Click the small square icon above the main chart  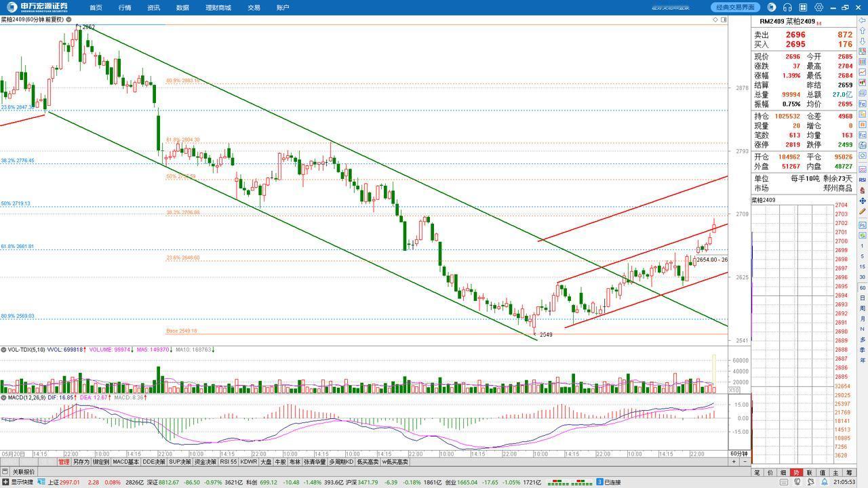coord(723,20)
